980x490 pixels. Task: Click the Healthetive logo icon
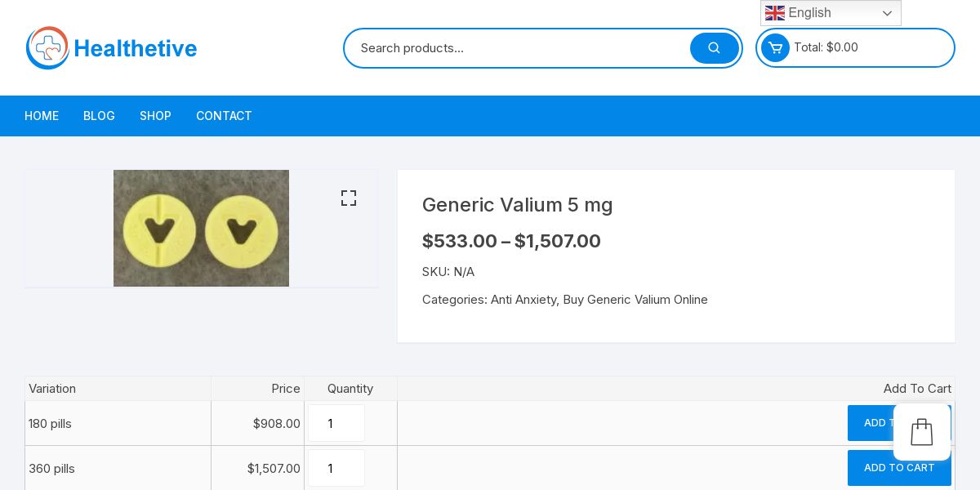(x=47, y=48)
